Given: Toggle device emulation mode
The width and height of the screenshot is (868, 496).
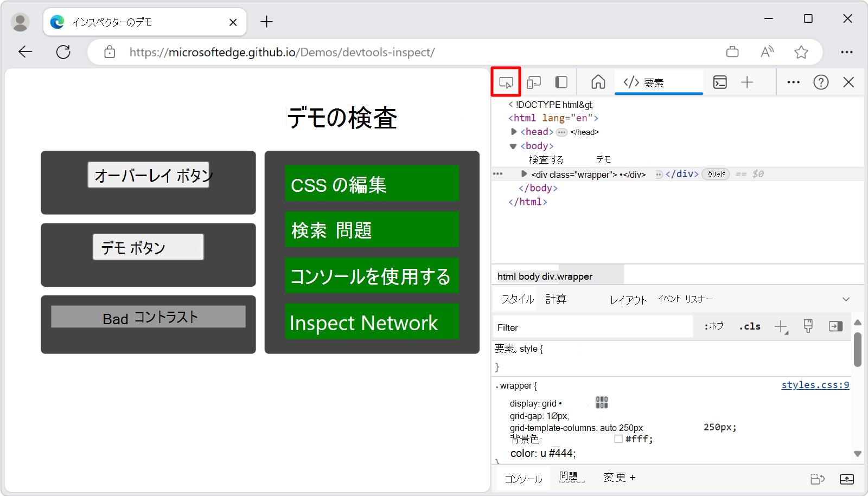Looking at the screenshot, I should click(534, 82).
